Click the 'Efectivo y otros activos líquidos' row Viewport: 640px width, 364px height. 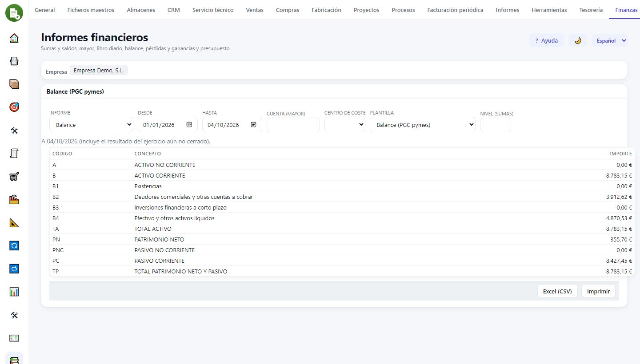point(342,218)
